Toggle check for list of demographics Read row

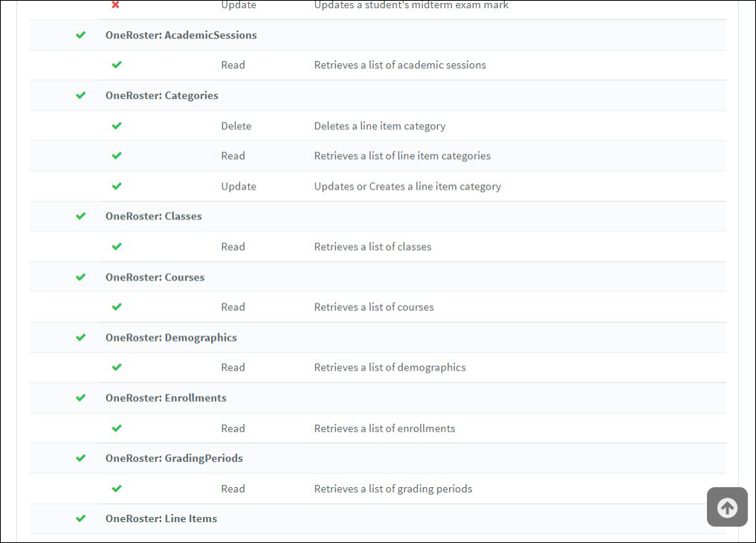click(x=117, y=367)
